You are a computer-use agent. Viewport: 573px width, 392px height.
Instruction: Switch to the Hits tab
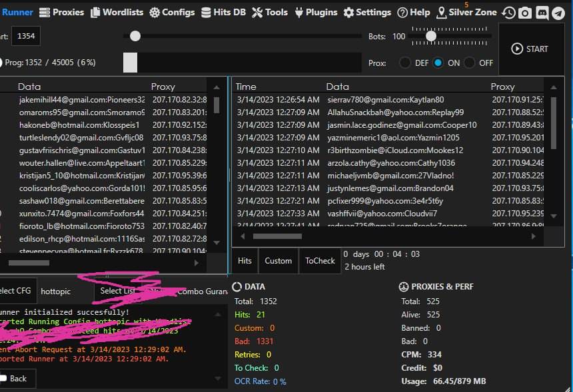[245, 261]
